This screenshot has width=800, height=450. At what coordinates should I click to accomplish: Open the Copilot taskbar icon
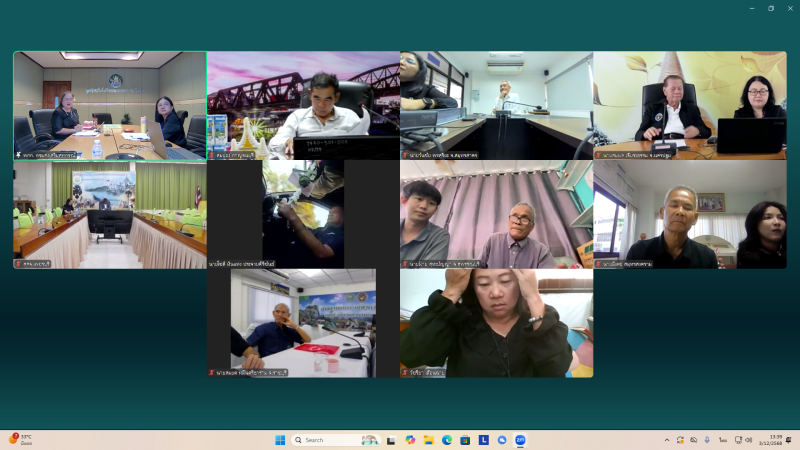pyautogui.click(x=410, y=440)
